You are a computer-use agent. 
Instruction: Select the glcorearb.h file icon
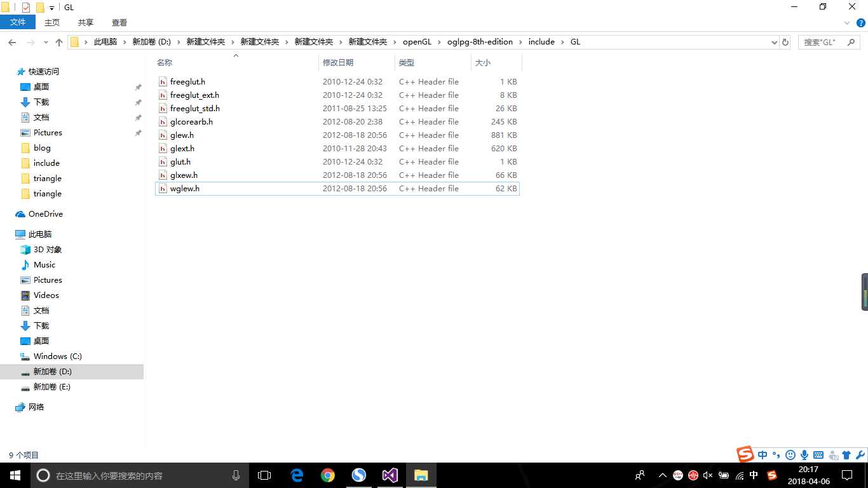163,122
